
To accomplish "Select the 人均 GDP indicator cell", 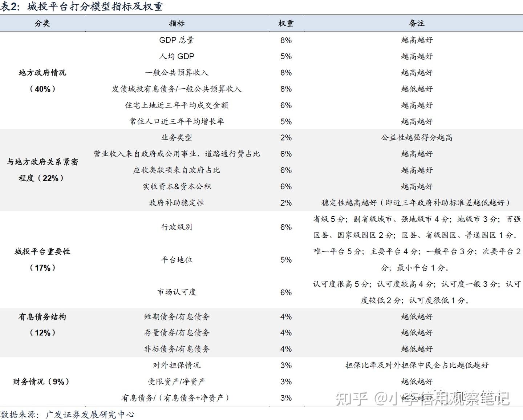I will 177,56.
